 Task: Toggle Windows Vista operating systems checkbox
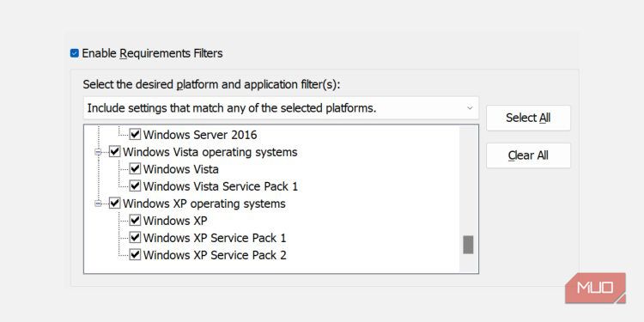[114, 152]
